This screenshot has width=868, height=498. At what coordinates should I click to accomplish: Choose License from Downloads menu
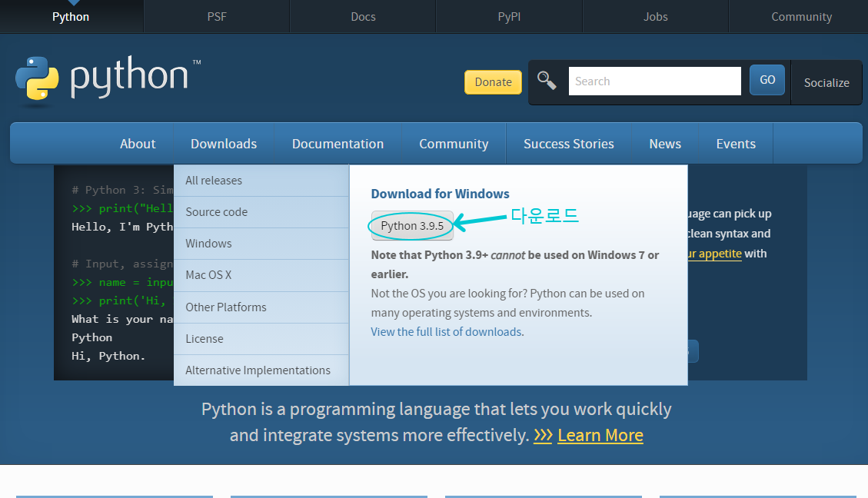[261, 339]
